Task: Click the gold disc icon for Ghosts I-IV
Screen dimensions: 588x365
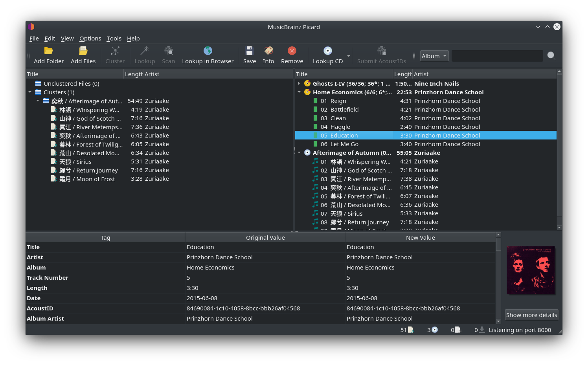Action: point(307,83)
